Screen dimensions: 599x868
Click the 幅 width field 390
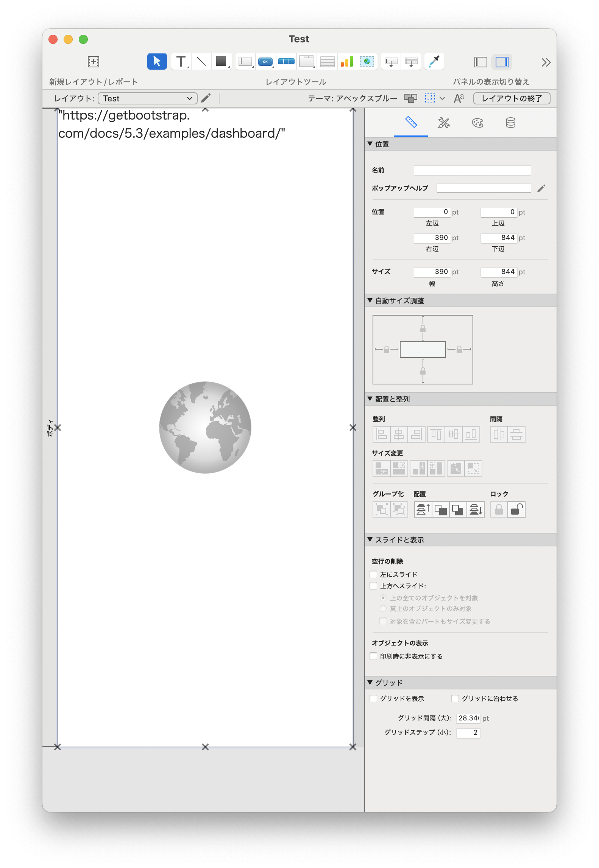[432, 272]
